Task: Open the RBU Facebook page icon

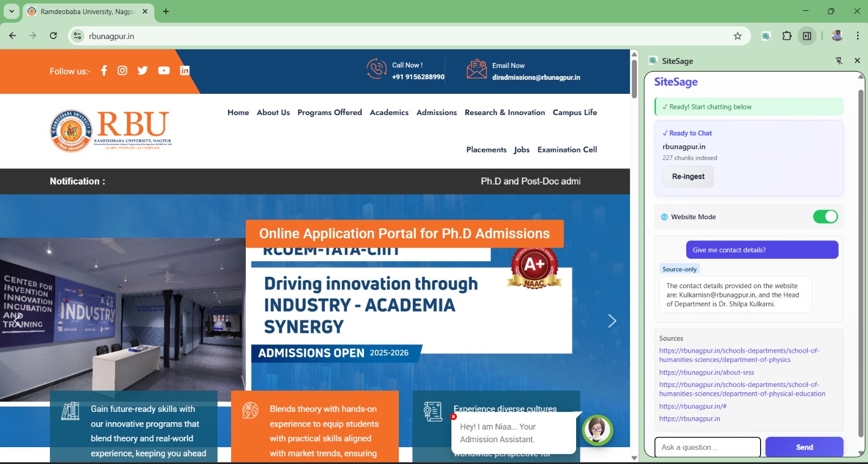Action: point(104,71)
